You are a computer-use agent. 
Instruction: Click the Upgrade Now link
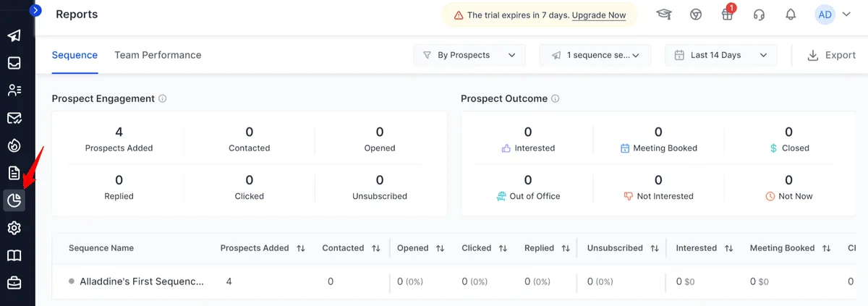[x=598, y=15]
